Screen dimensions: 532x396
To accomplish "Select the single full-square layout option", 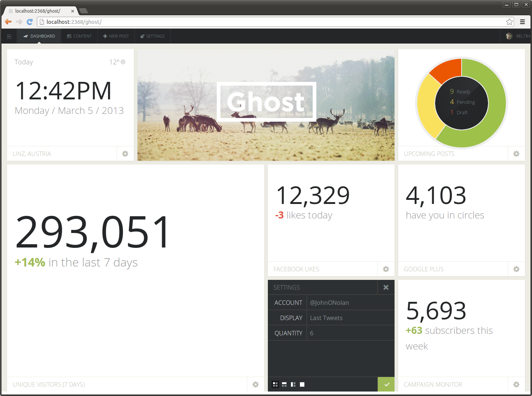I will [302, 384].
